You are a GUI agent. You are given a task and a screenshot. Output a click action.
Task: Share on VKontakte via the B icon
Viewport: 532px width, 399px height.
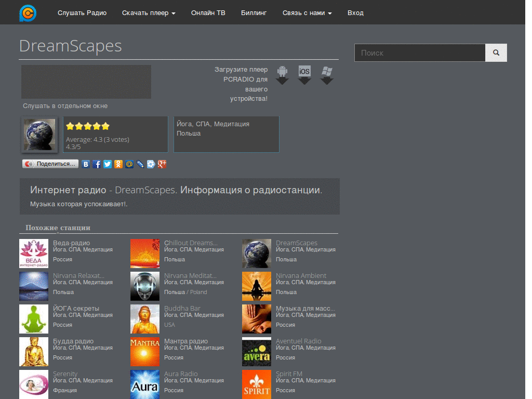[86, 164]
